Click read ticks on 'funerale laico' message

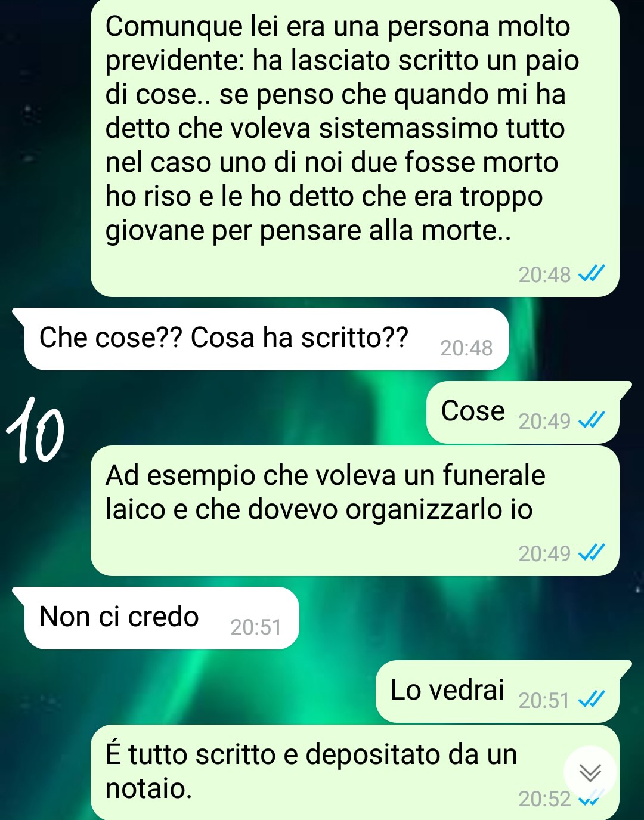pos(592,552)
